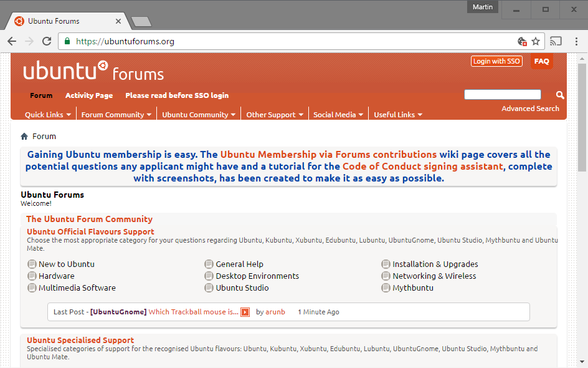
Task: Open Ubuntu Specialised Support link
Action: (x=80, y=340)
